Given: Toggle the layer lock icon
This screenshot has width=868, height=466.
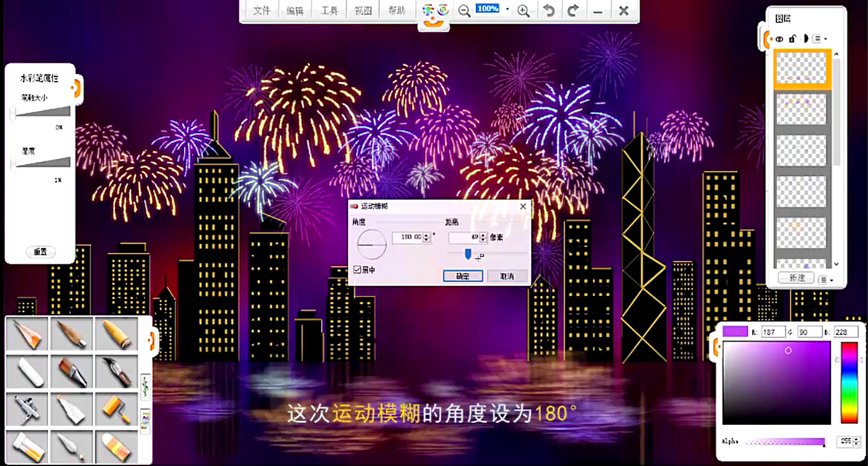Looking at the screenshot, I should (x=792, y=39).
